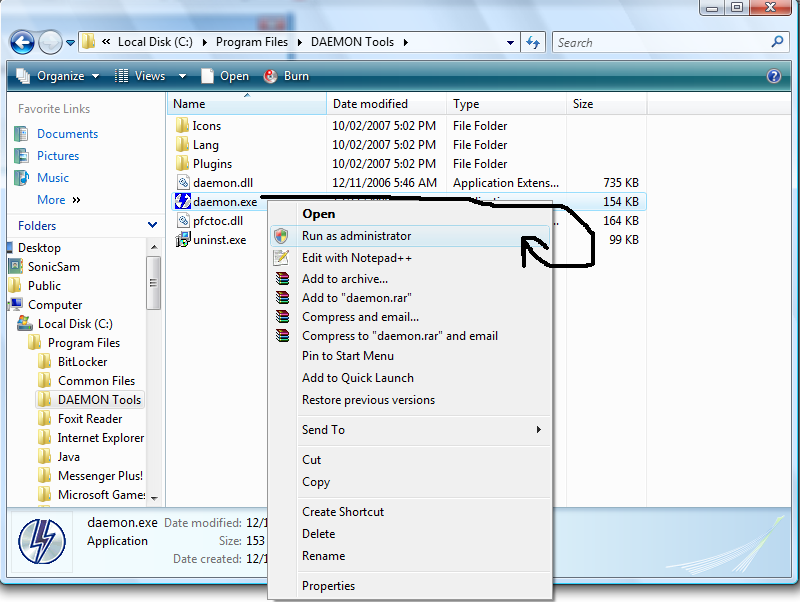Select Public folder in tree
Screen dimensions: 800x602
[x=44, y=286]
